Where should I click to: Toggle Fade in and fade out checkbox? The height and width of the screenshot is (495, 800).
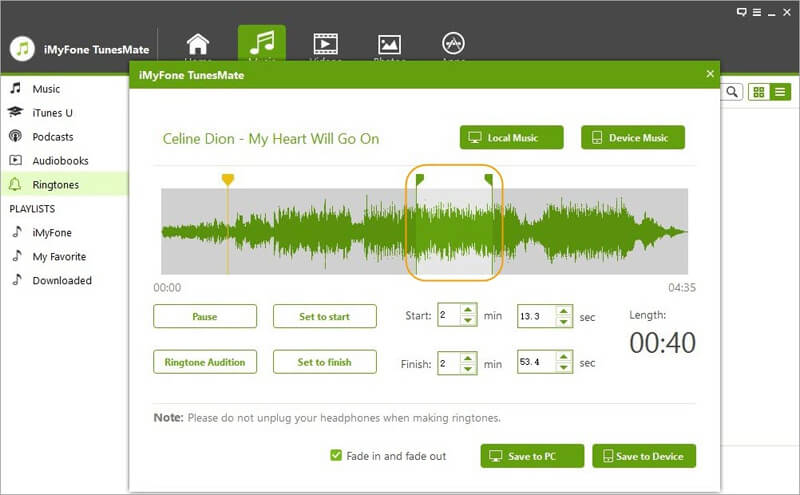tap(336, 455)
